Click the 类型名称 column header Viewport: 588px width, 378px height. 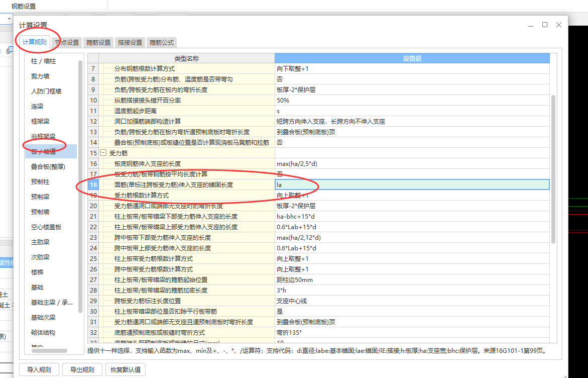pyautogui.click(x=186, y=58)
